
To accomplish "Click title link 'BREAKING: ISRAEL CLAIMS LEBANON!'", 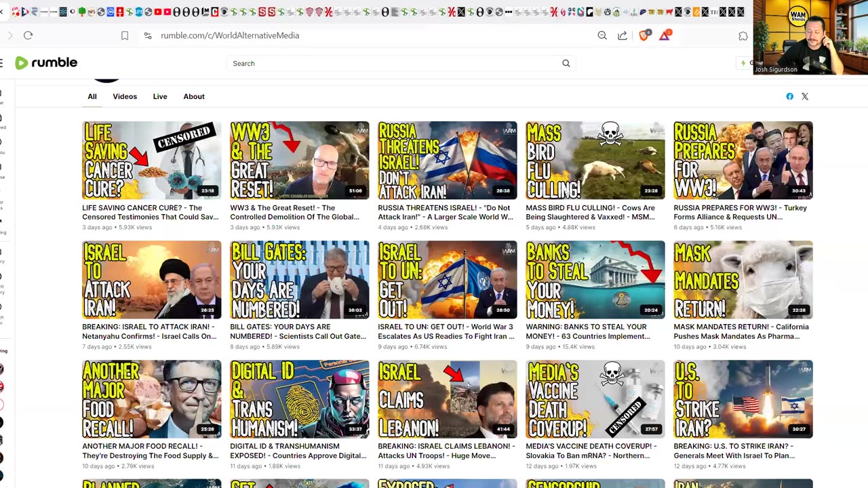I will tap(447, 451).
